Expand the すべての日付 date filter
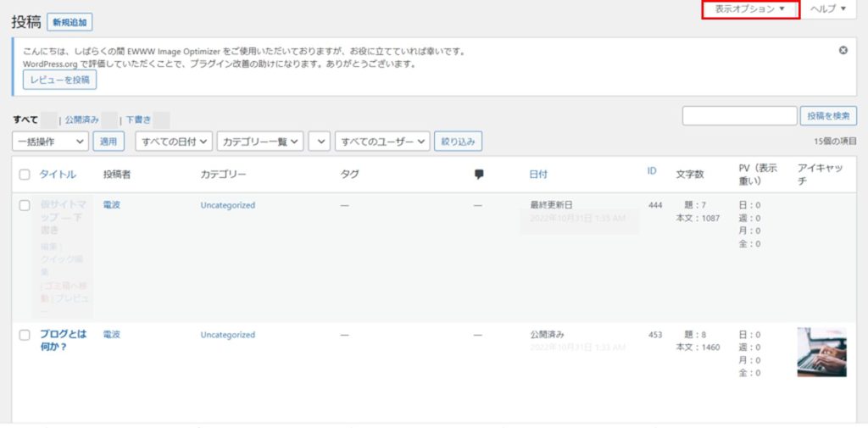This screenshot has width=868, height=428. 174,142
